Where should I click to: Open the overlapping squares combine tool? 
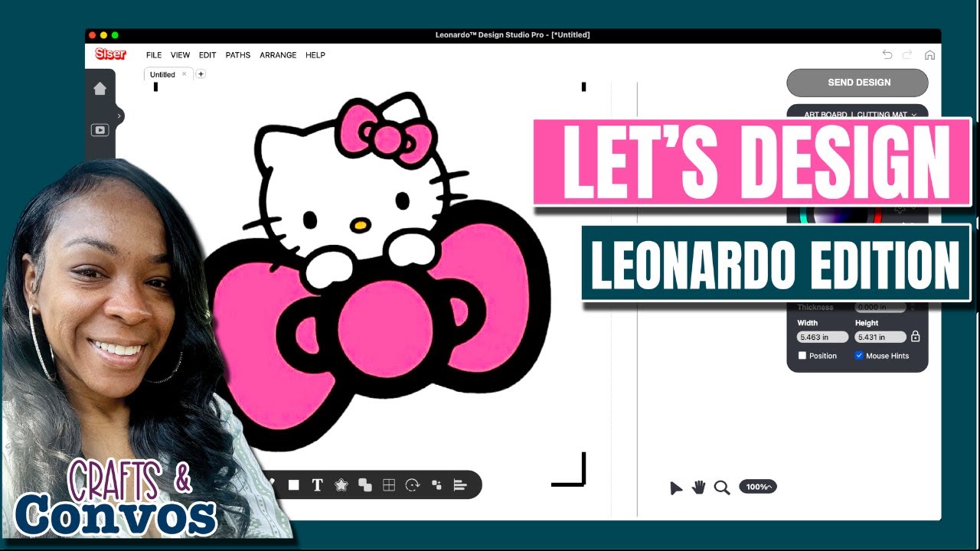click(365, 484)
